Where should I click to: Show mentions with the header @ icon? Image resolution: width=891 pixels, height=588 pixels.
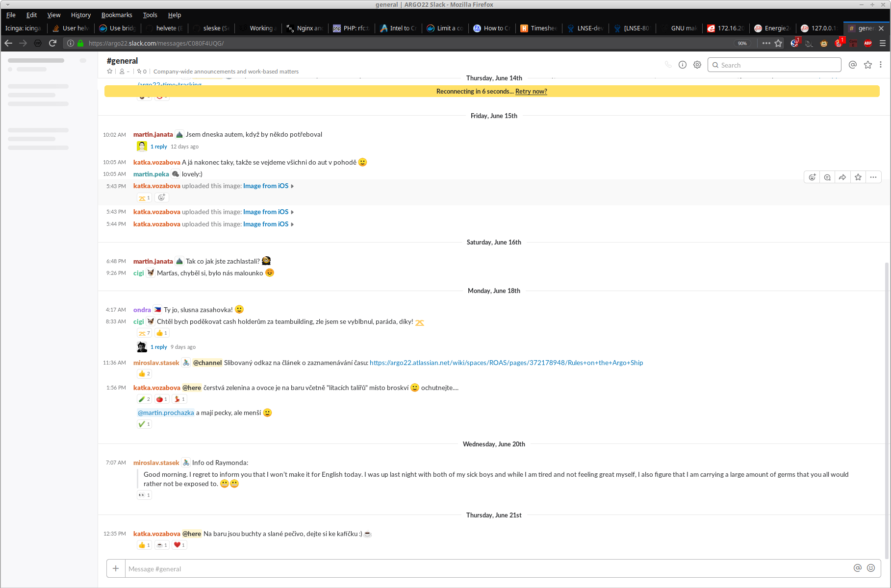pyautogui.click(x=852, y=65)
